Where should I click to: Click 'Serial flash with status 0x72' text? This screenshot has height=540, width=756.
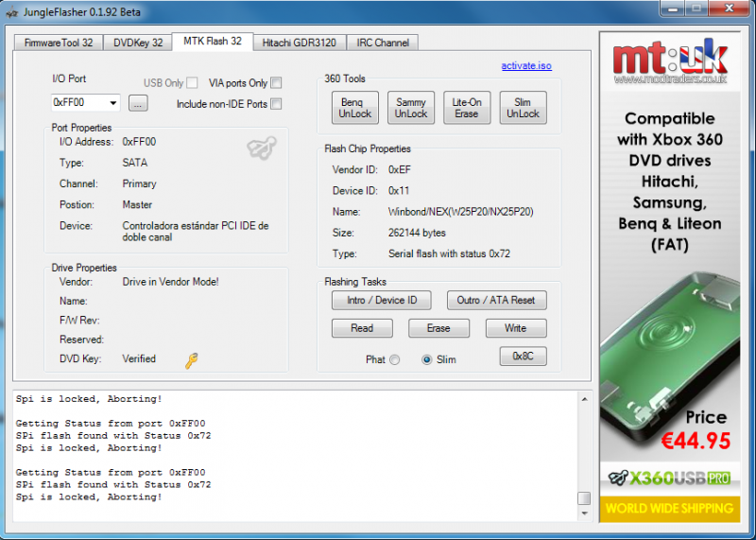click(450, 253)
